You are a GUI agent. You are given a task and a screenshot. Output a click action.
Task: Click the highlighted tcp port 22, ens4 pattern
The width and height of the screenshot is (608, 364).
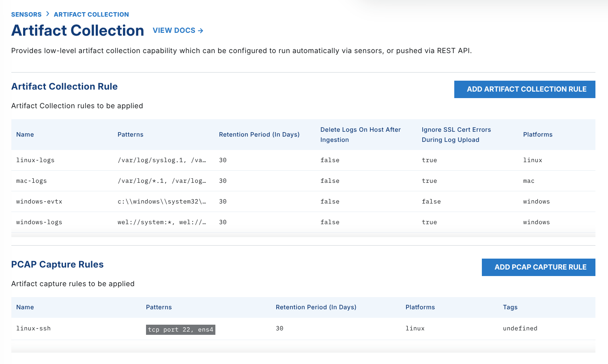click(180, 330)
